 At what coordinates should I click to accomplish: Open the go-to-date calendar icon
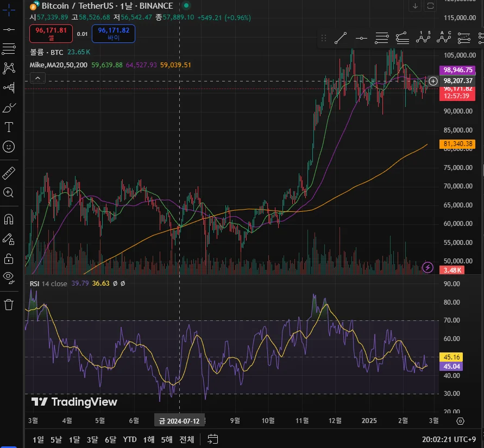pos(213,439)
